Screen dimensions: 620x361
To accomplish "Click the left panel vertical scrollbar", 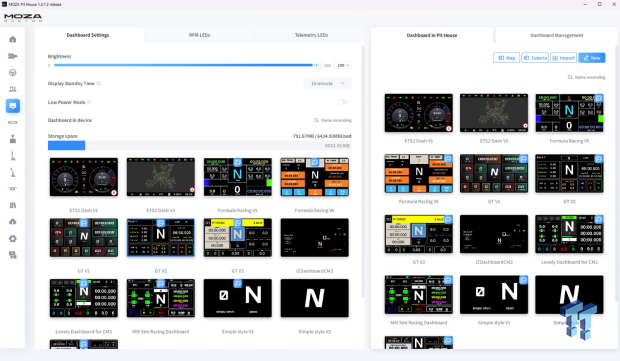I will (x=363, y=171).
